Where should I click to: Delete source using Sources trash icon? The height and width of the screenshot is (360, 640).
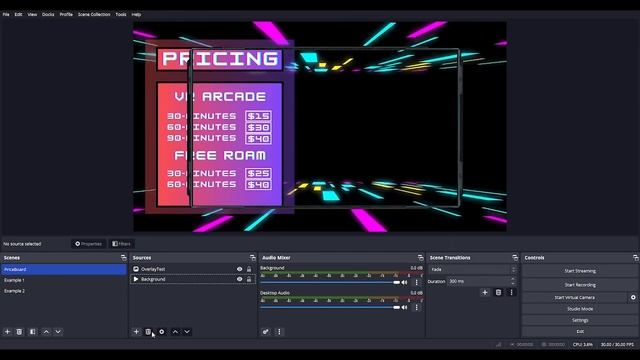[x=148, y=332]
